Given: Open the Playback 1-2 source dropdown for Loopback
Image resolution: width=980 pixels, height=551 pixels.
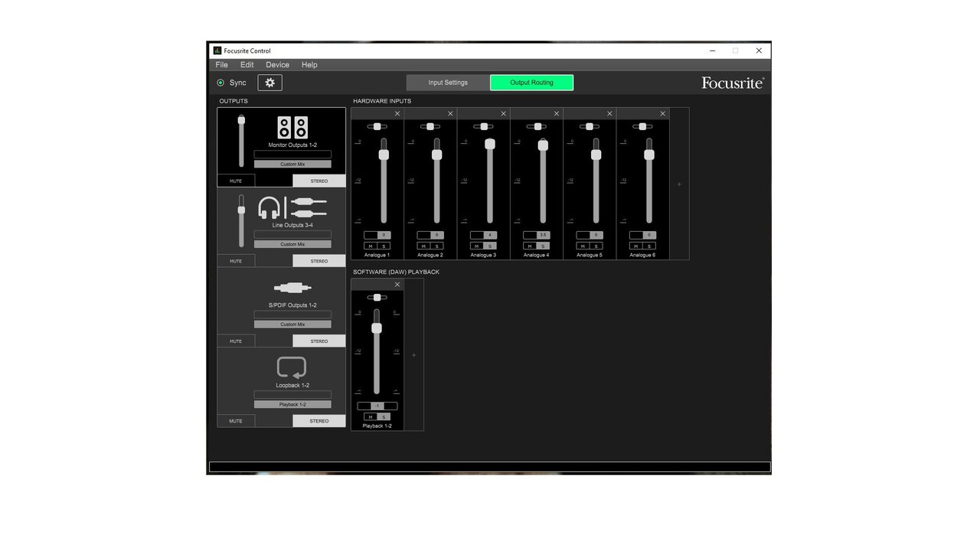Looking at the screenshot, I should click(x=292, y=404).
